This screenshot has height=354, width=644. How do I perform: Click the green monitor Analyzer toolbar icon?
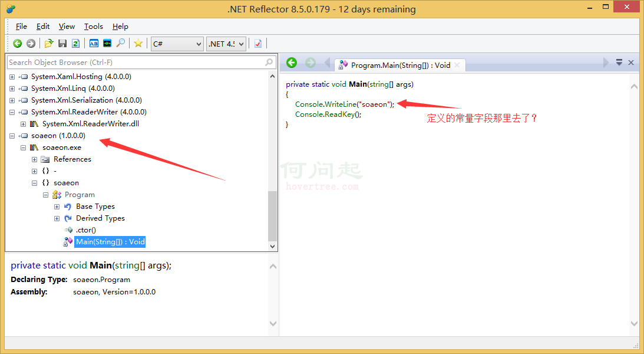(x=107, y=43)
